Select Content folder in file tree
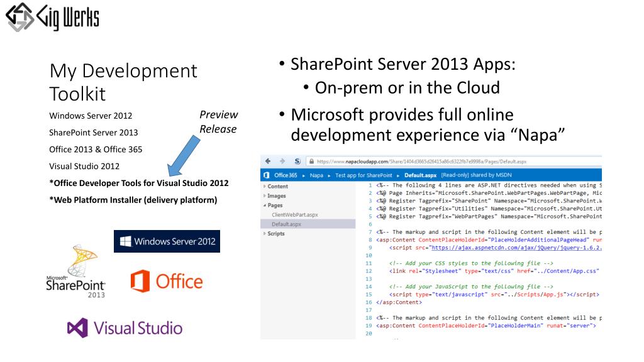 [x=277, y=186]
